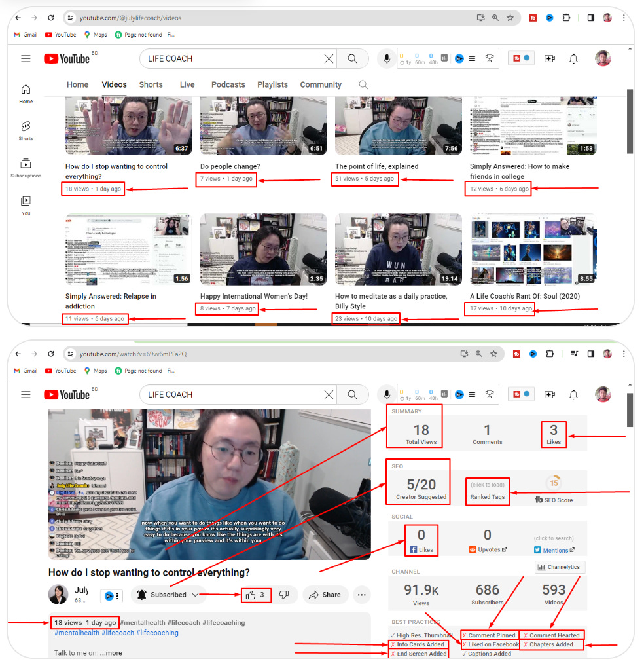
Task: Toggle the dislike button on the video
Action: coord(284,595)
